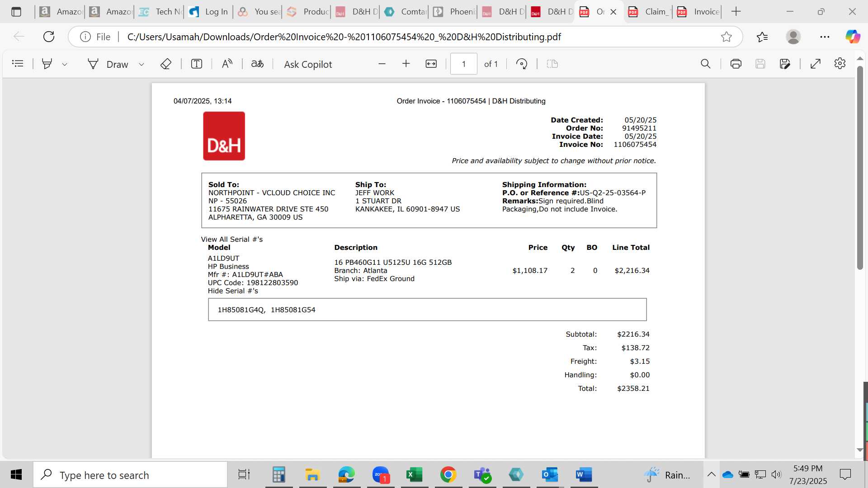Click invoice number 1106075454 value

pos(635,145)
